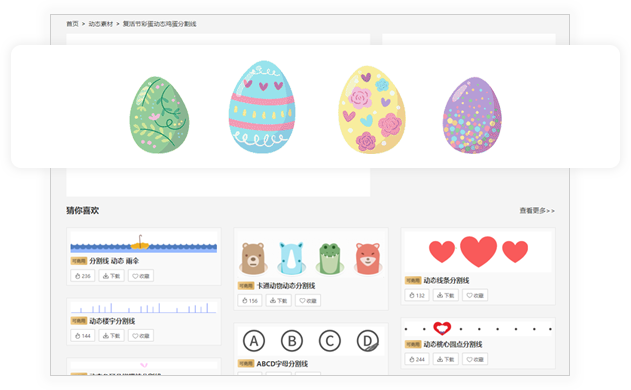The image size is (631, 390).
Task: Click the blue rhino animal icon
Action: 291,259
